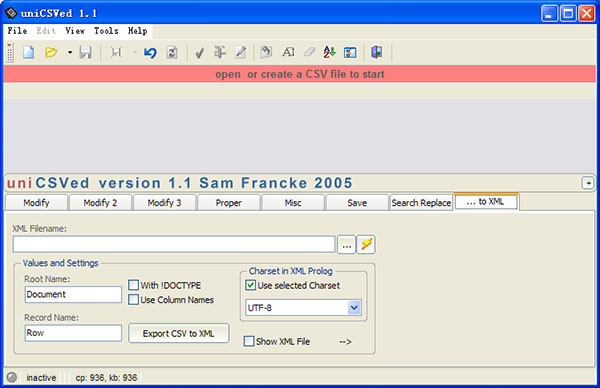This screenshot has width=600, height=388.
Task: Click the exit door icon
Action: click(377, 52)
